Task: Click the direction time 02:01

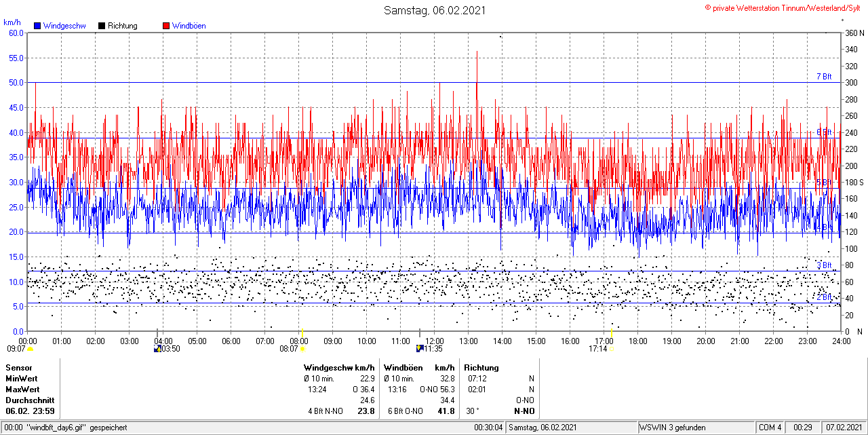Action: [x=477, y=390]
